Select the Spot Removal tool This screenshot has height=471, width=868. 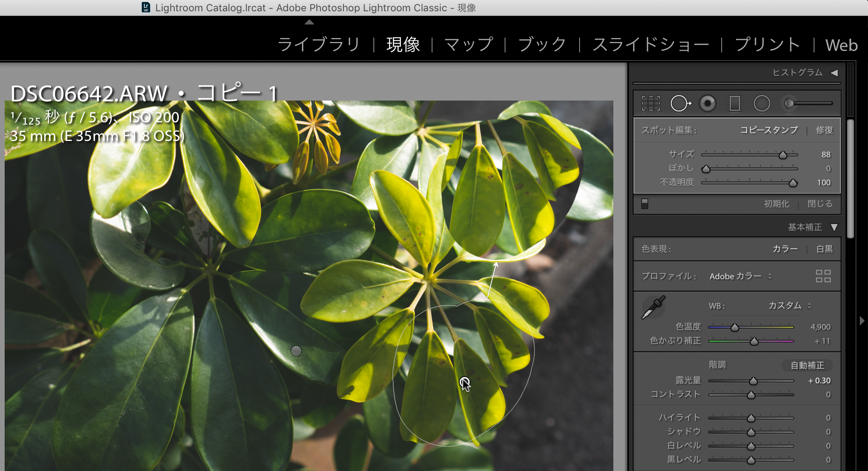pos(681,103)
